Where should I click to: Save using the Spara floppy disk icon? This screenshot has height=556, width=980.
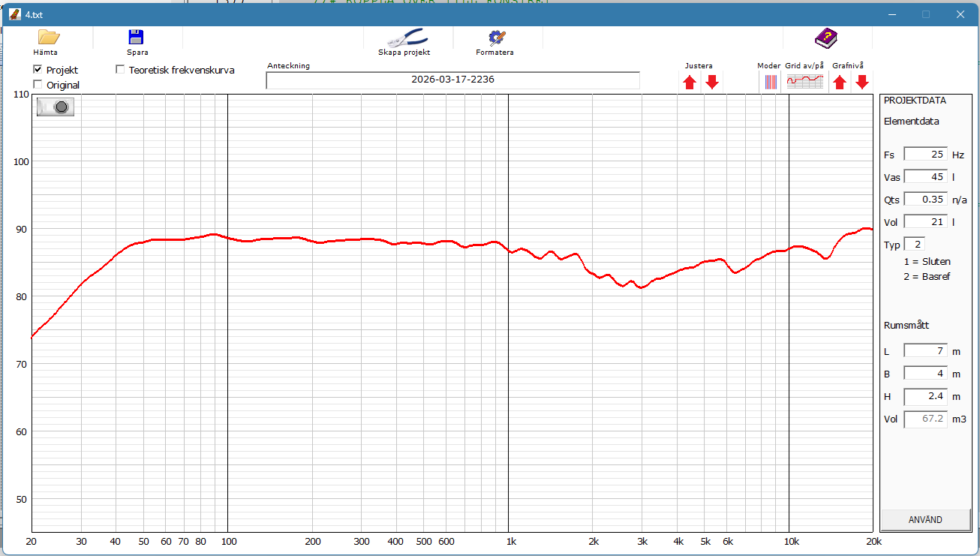[x=136, y=37]
